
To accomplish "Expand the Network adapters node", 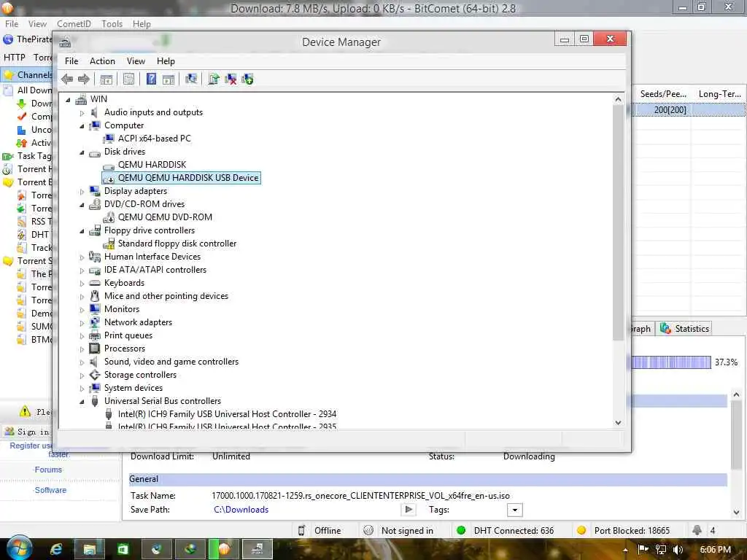I will click(x=82, y=323).
